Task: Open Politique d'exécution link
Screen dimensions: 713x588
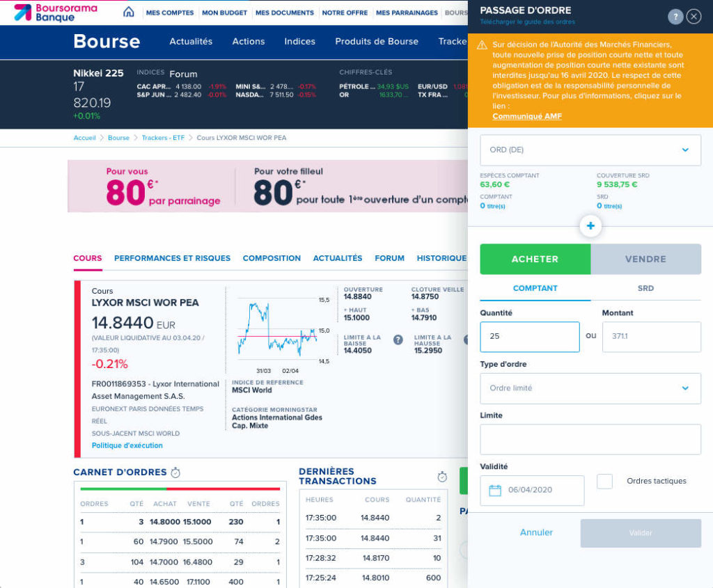Action: [x=127, y=446]
